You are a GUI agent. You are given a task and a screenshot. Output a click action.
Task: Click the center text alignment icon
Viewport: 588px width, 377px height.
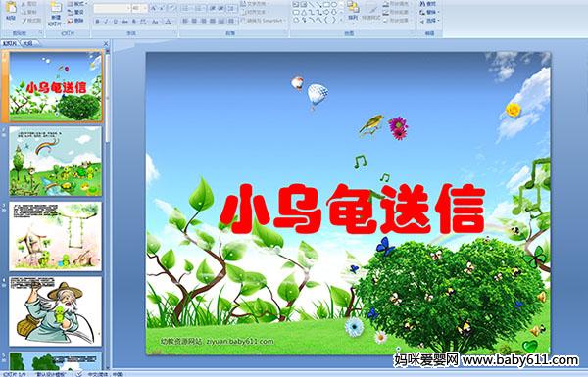click(195, 21)
